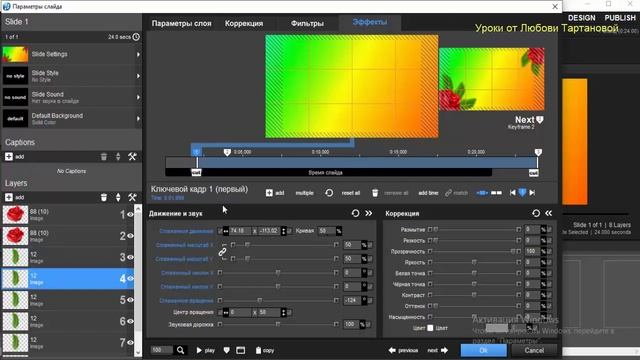Click the reset all keyframes icon

329,193
